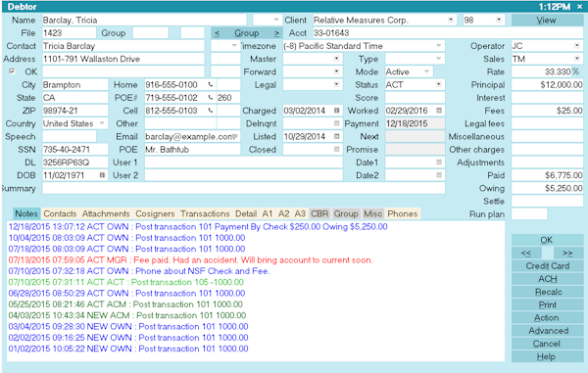Click the email send icon beside Email

point(235,137)
